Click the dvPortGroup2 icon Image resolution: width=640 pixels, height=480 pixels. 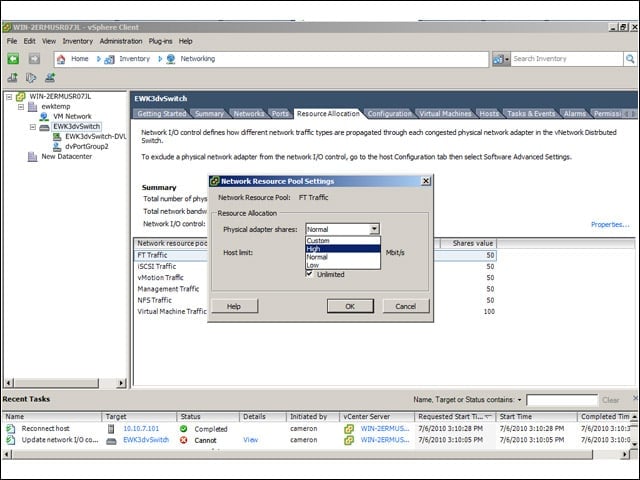(57, 147)
